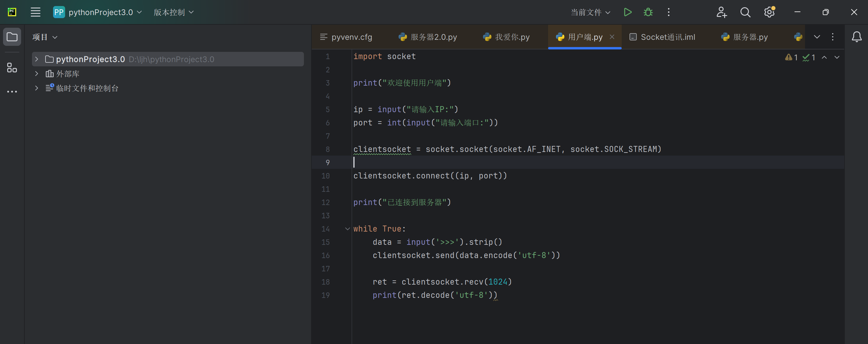Collapse the while True code block
Image resolution: width=868 pixels, height=344 pixels.
tap(347, 229)
